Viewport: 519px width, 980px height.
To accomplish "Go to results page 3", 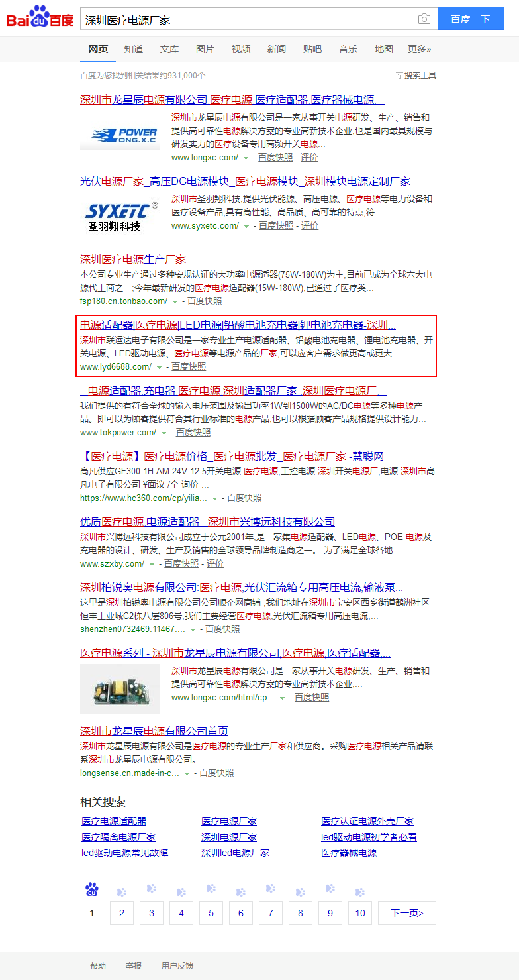I will 152,913.
